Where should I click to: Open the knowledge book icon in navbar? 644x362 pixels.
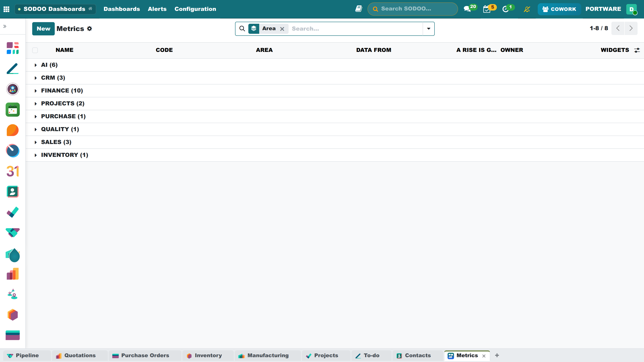click(x=359, y=9)
